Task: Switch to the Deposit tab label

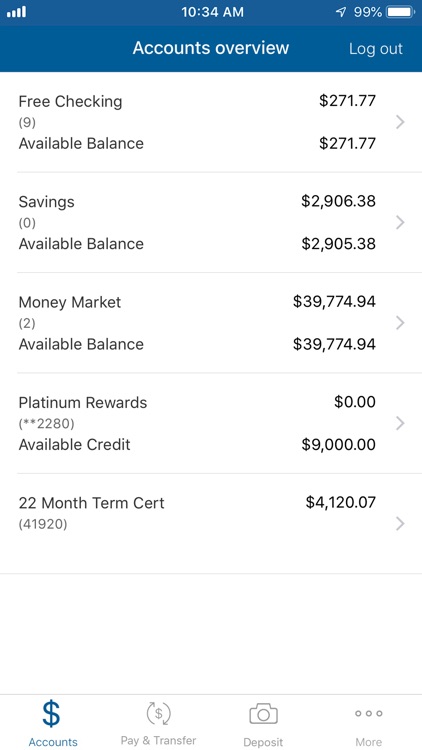Action: tap(263, 742)
